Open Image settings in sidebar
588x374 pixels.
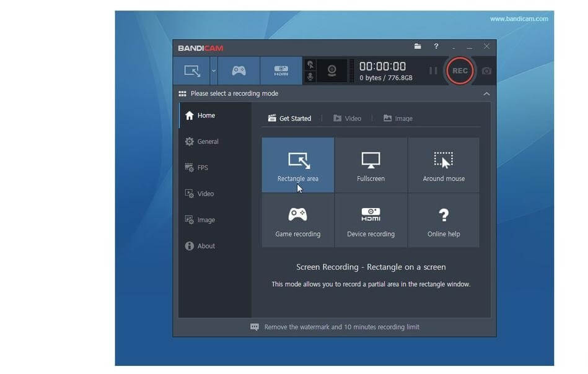[215, 220]
